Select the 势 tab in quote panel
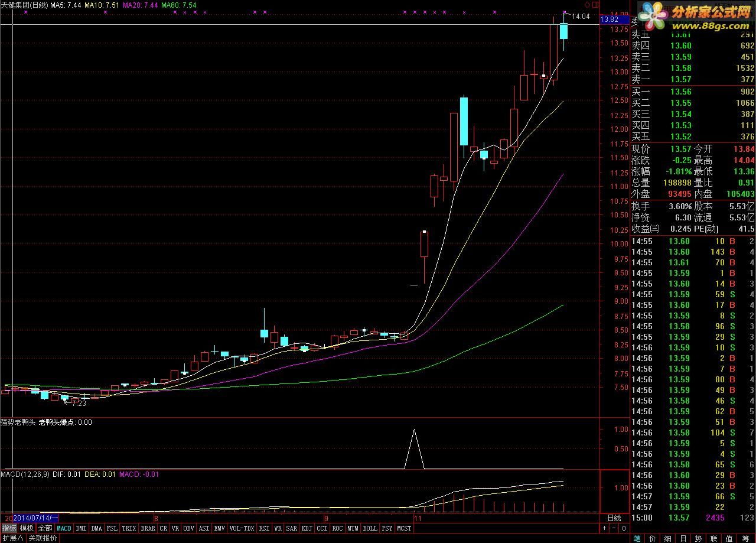Viewport: 756px width, 543px height. pyautogui.click(x=699, y=538)
